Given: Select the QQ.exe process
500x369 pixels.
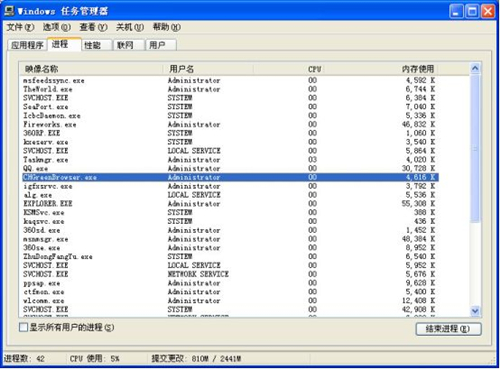Looking at the screenshot, I should [230, 168].
